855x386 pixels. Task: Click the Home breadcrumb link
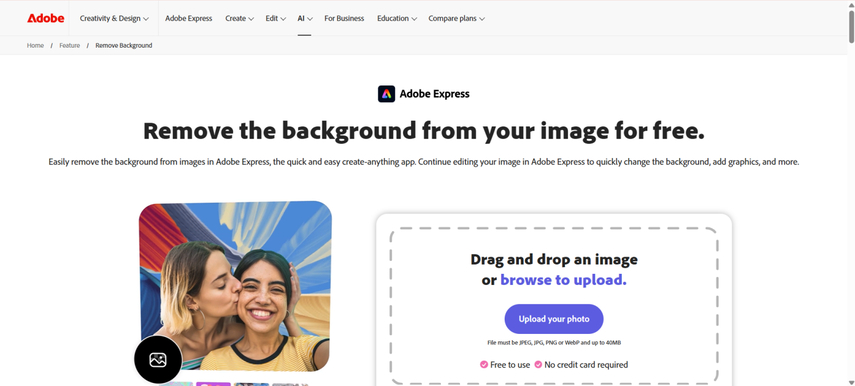(35, 45)
